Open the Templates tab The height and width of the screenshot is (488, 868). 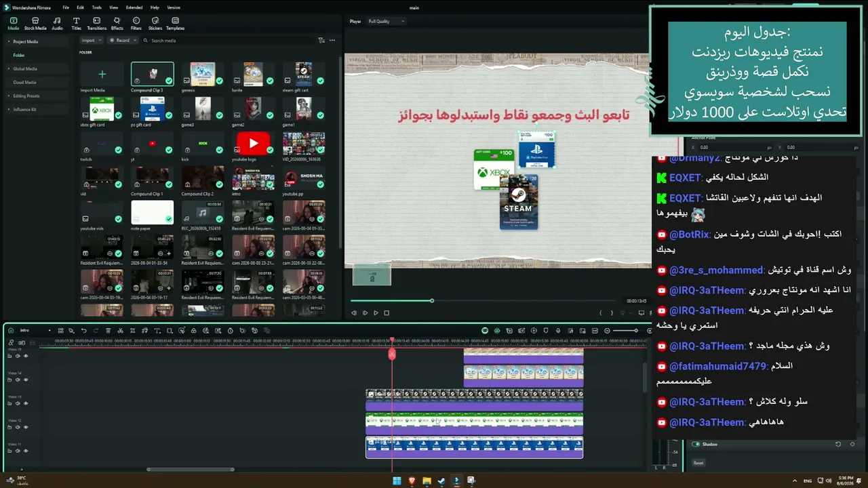[175, 24]
